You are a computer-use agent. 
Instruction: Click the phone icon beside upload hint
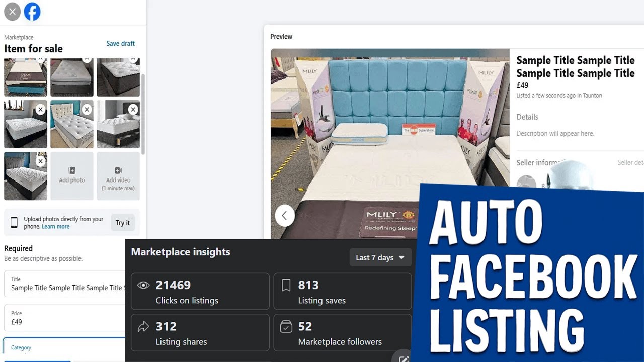[x=14, y=222]
